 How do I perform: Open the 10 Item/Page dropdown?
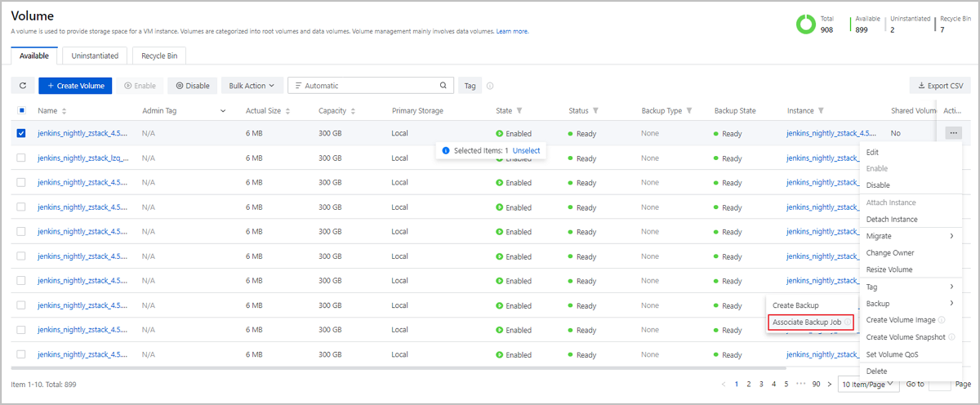click(868, 384)
